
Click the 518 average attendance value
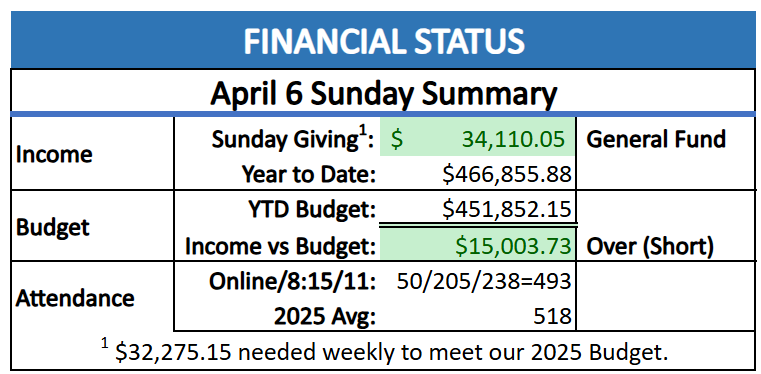[x=552, y=317]
